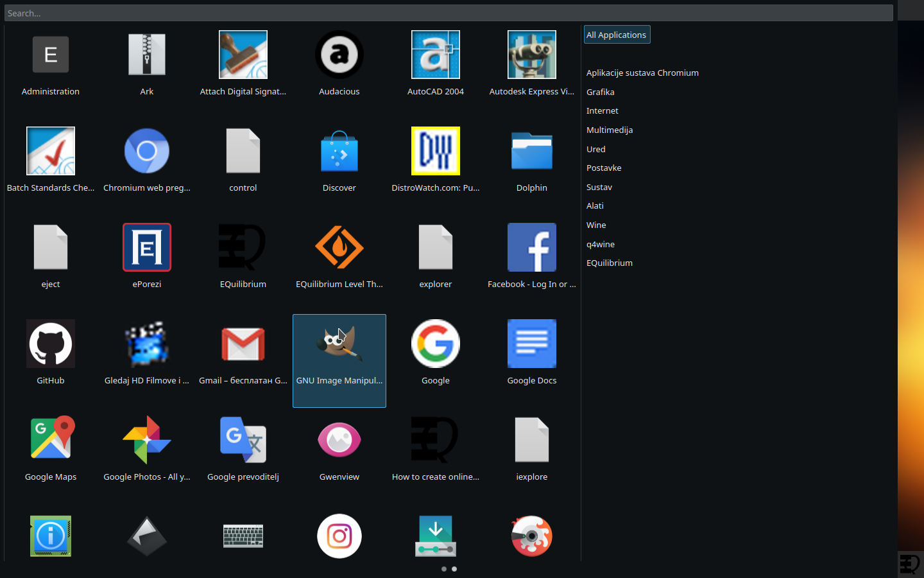Viewport: 924px width, 578px height.
Task: Open DistroWatch.com web app
Action: pos(436,160)
